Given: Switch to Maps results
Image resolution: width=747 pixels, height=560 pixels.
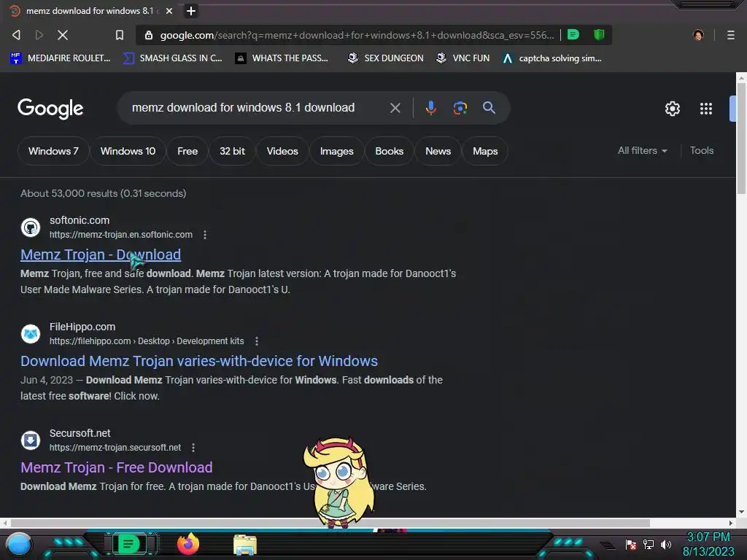Looking at the screenshot, I should 485,151.
